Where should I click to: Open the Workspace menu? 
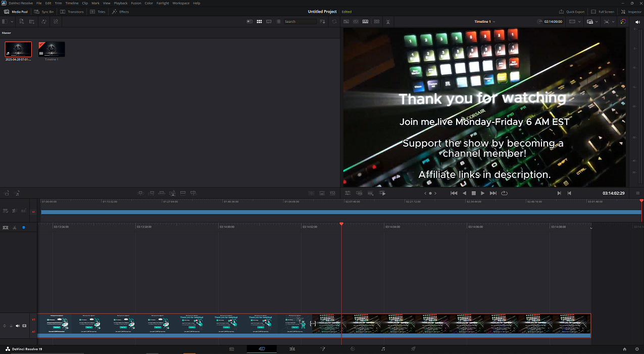[x=181, y=3]
